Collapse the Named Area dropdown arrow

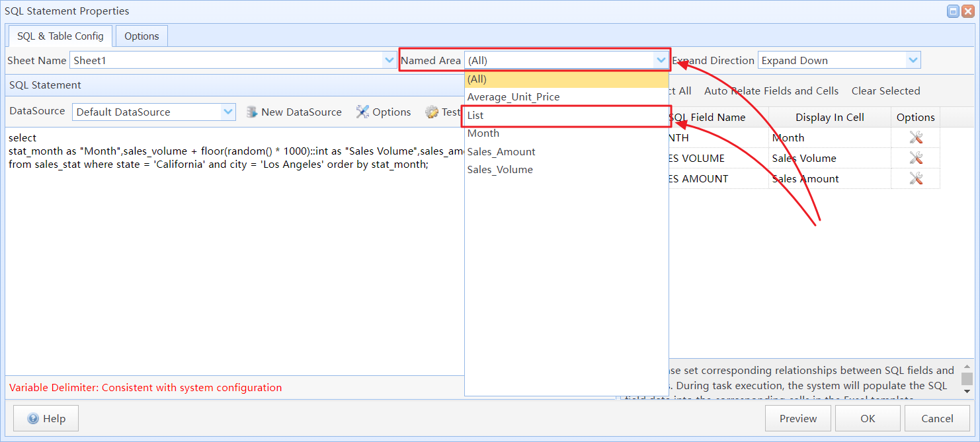[661, 60]
